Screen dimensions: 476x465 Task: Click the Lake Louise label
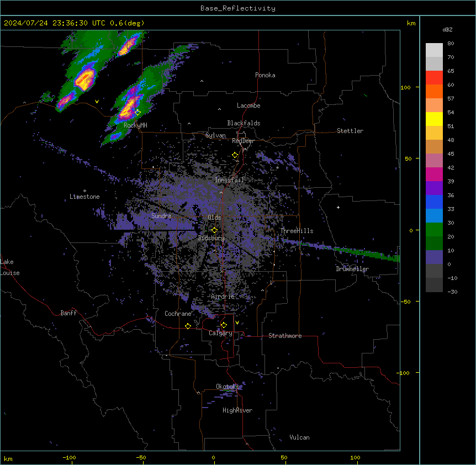(10, 267)
